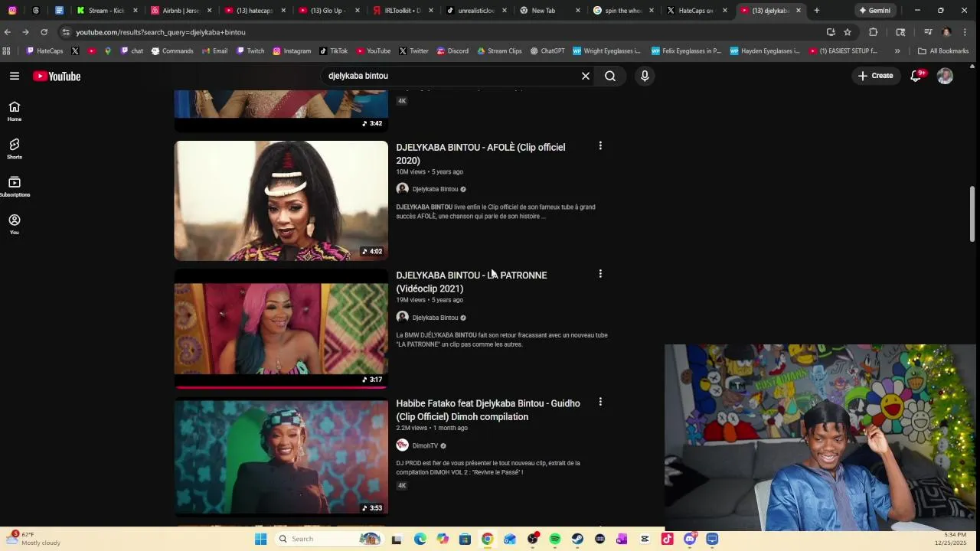This screenshot has height=551, width=980.
Task: Open more options for the AFOLÈ video
Action: 600,145
